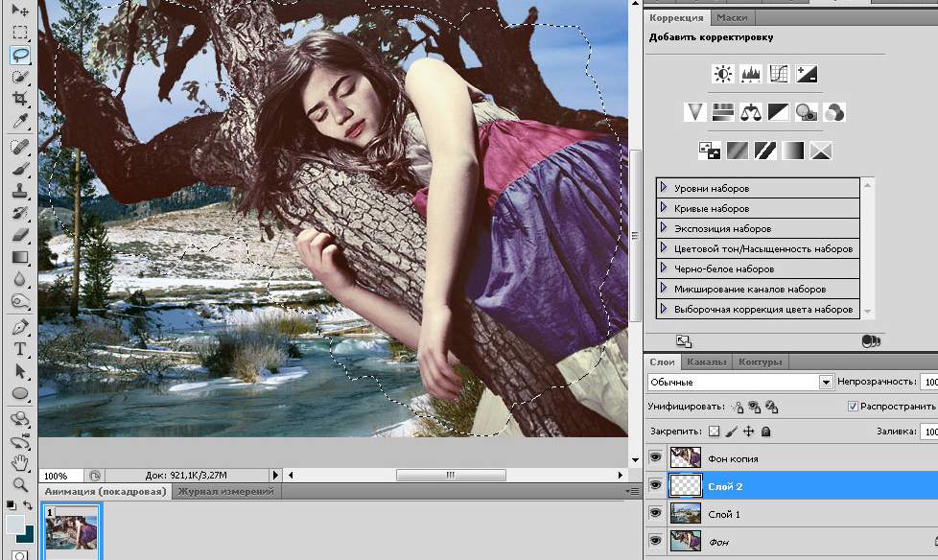Add a Vibrance adjustment
The height and width of the screenshot is (560, 938).
click(694, 112)
